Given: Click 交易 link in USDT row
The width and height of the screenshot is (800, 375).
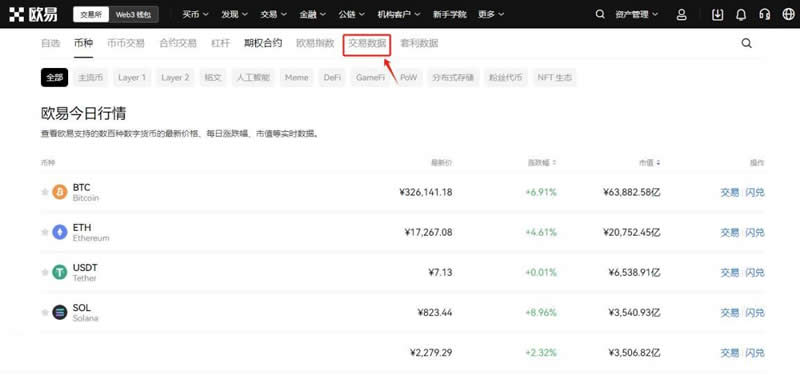Looking at the screenshot, I should [730, 272].
